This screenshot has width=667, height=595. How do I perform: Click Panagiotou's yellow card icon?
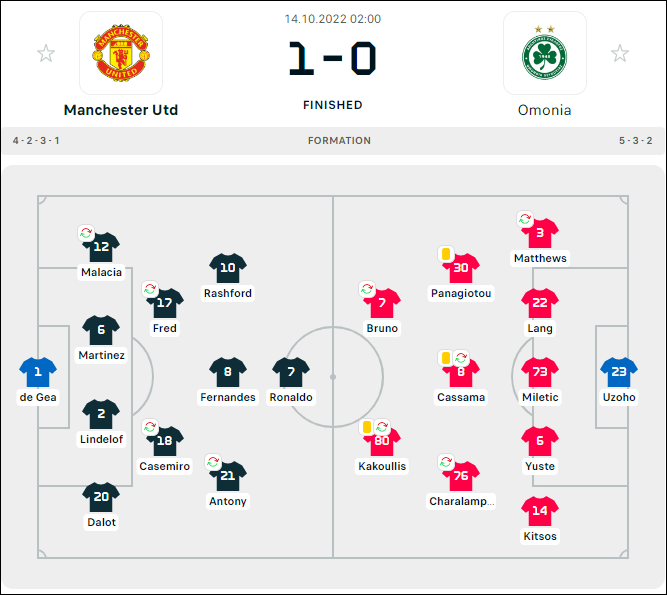pyautogui.click(x=446, y=254)
